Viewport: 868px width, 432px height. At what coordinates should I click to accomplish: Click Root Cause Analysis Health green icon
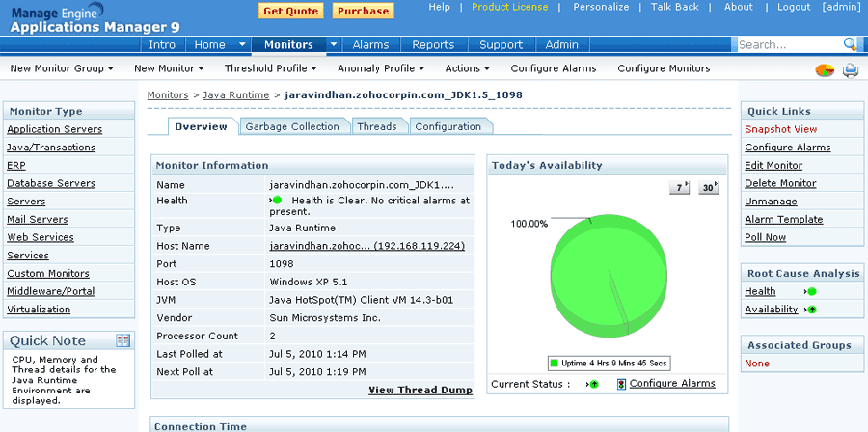[811, 291]
